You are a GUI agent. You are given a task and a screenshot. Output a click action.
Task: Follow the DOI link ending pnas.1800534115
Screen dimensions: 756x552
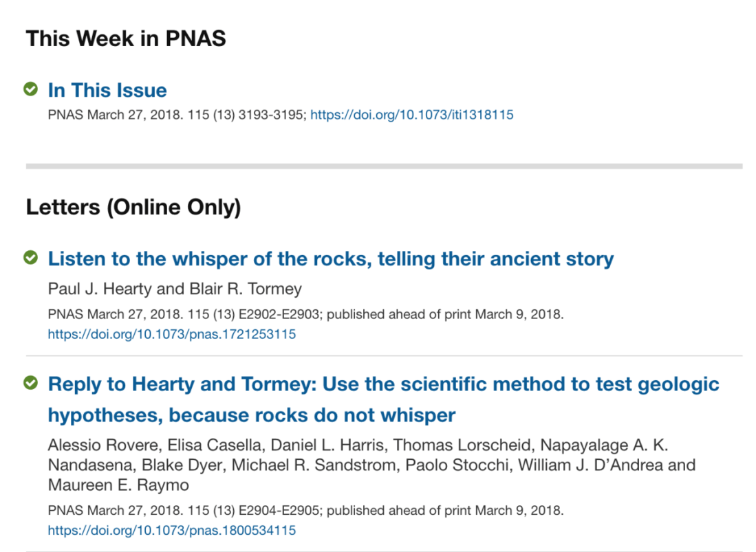point(172,530)
